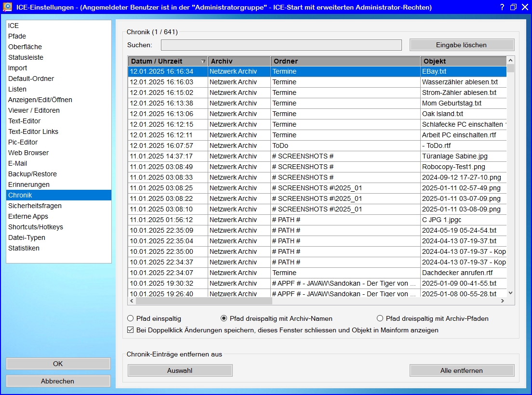Click the Abbrechen button
Screen dimensions: 532x395
[58, 381]
